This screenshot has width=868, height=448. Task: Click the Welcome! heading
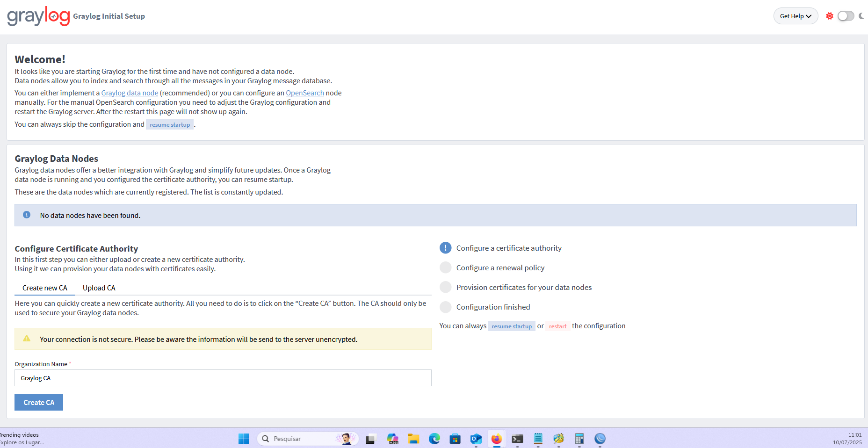click(40, 59)
